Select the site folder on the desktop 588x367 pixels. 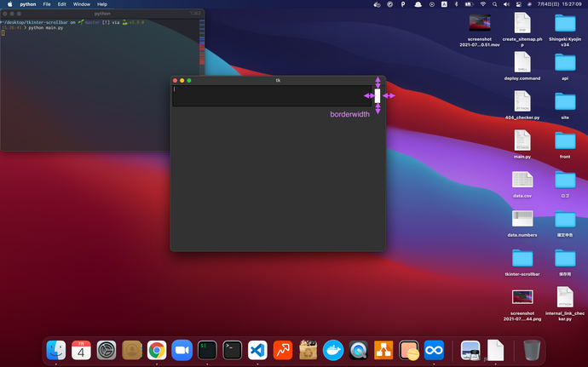[565, 106]
